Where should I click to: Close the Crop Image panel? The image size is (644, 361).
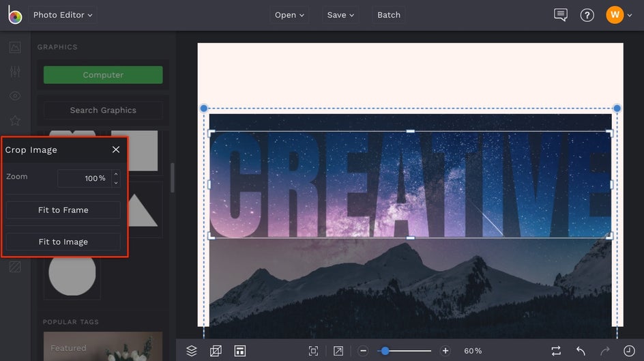click(x=116, y=149)
